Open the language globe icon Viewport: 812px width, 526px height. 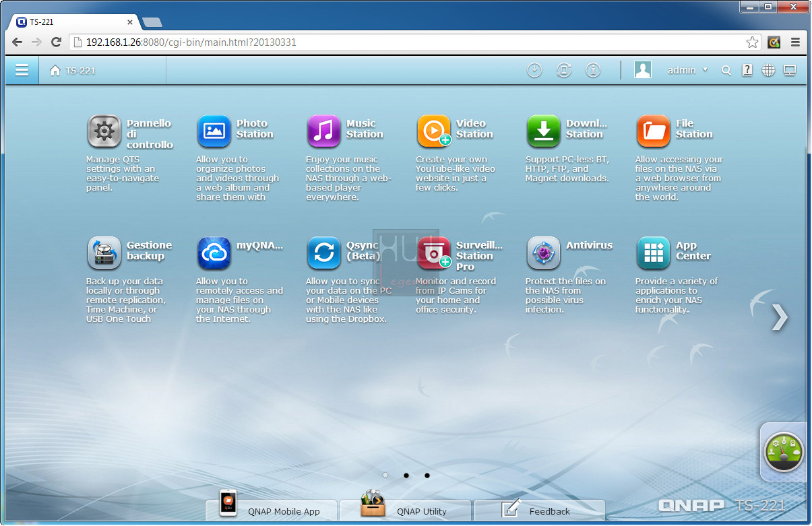pos(768,70)
